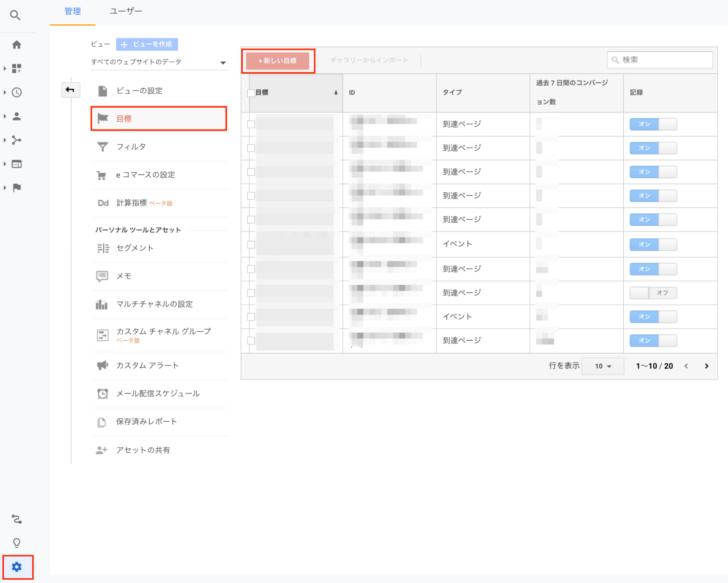The image size is (728, 583).
Task: Open the Realtime clock icon in sidebar
Action: (x=16, y=93)
